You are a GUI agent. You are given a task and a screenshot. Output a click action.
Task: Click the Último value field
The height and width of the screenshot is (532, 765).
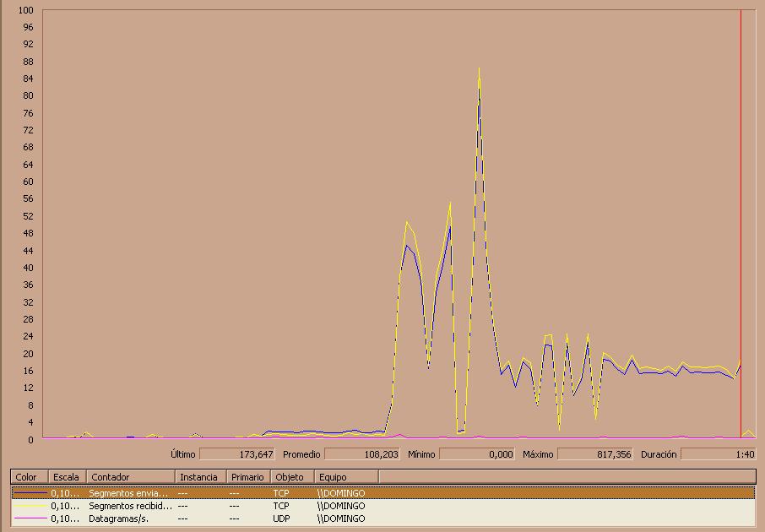click(237, 454)
